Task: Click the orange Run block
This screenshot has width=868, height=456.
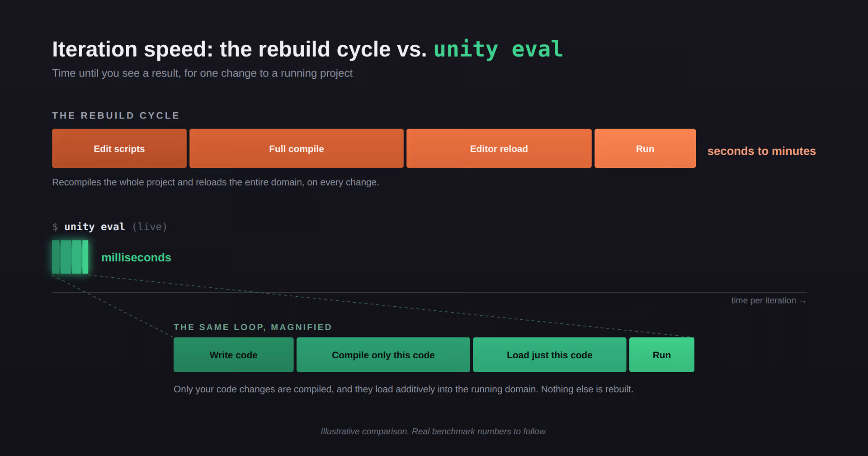Action: (x=645, y=148)
